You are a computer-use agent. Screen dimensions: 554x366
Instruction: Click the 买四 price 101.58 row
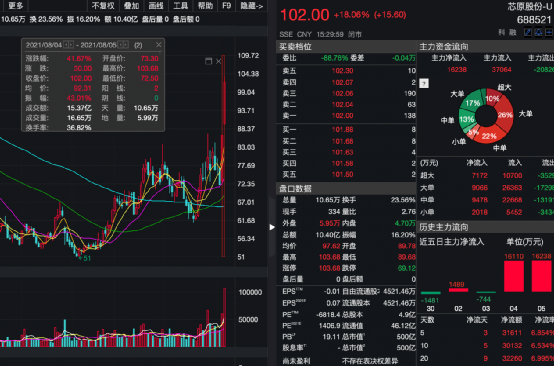point(346,163)
